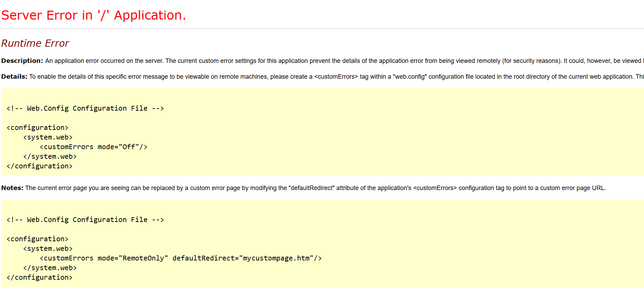Viewport: 644px width, 289px height.
Task: Click the 'Notes:' bold label
Action: coord(12,188)
